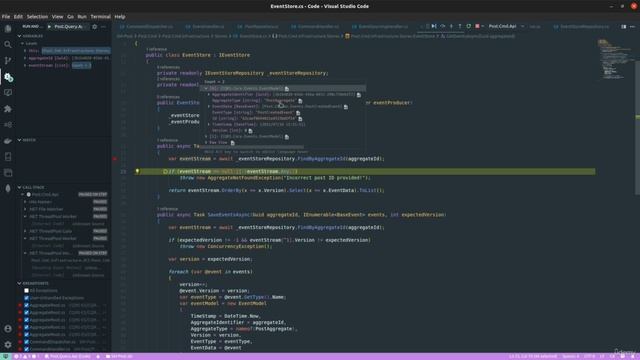Open the Run and Debug view
Viewport: 640px width, 360px height.
click(8, 77)
